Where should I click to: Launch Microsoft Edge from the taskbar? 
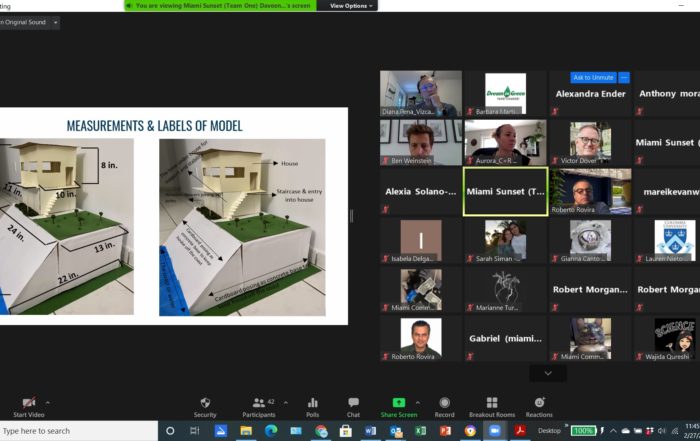tap(271, 431)
